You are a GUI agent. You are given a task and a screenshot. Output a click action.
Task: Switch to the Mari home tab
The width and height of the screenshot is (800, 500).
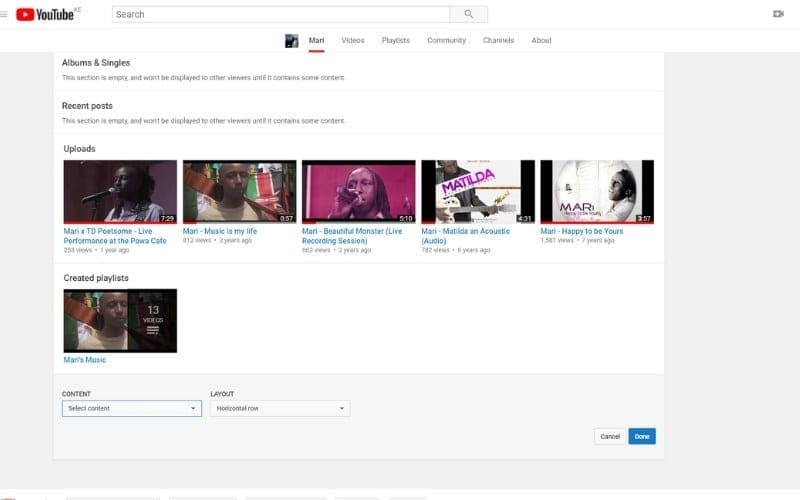316,40
